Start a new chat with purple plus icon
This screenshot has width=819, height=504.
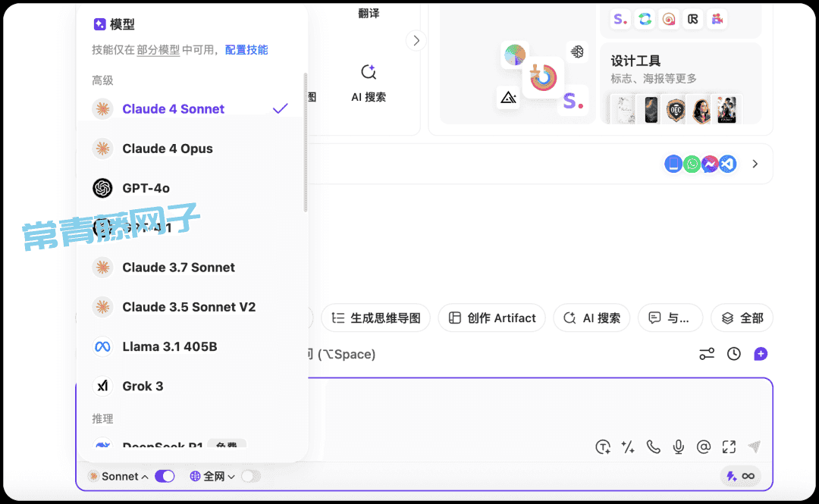click(x=761, y=354)
